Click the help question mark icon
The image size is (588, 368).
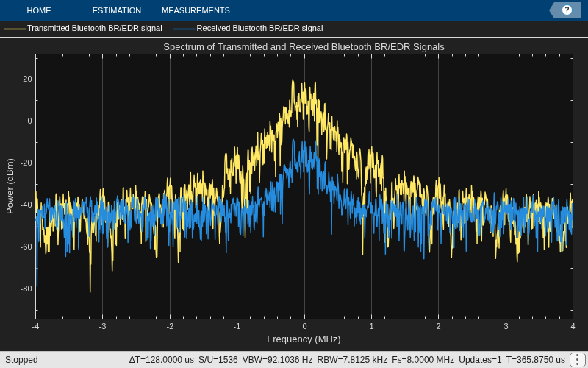pyautogui.click(x=567, y=10)
